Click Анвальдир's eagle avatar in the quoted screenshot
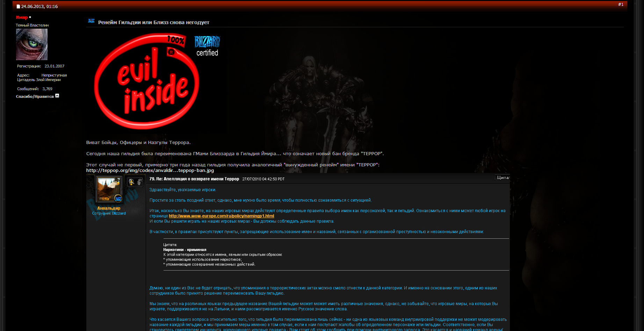 109,189
